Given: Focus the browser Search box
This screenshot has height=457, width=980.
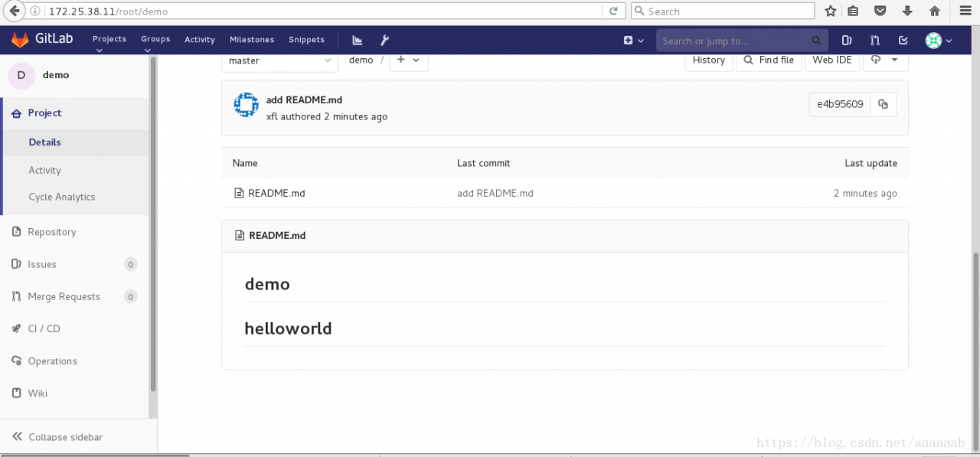Looking at the screenshot, I should (x=722, y=11).
